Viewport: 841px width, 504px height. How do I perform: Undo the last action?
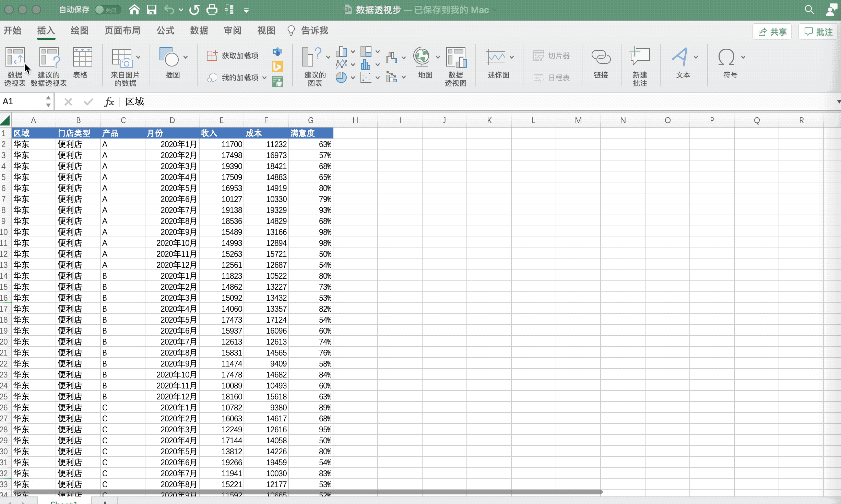169,10
